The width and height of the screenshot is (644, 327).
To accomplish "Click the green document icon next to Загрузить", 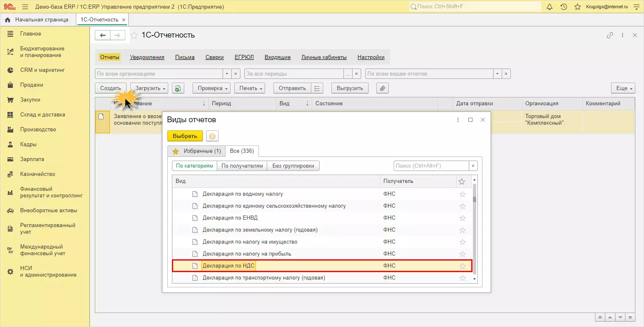I will (x=178, y=88).
